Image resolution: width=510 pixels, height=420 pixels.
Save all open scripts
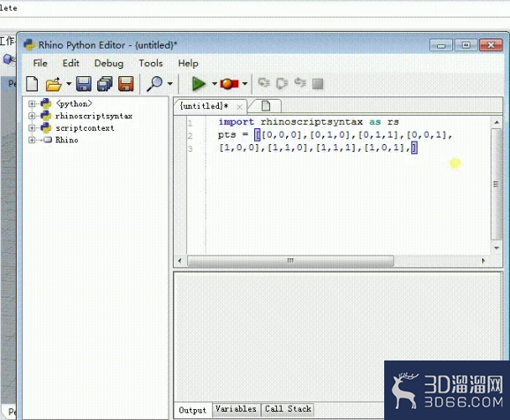pos(105,84)
